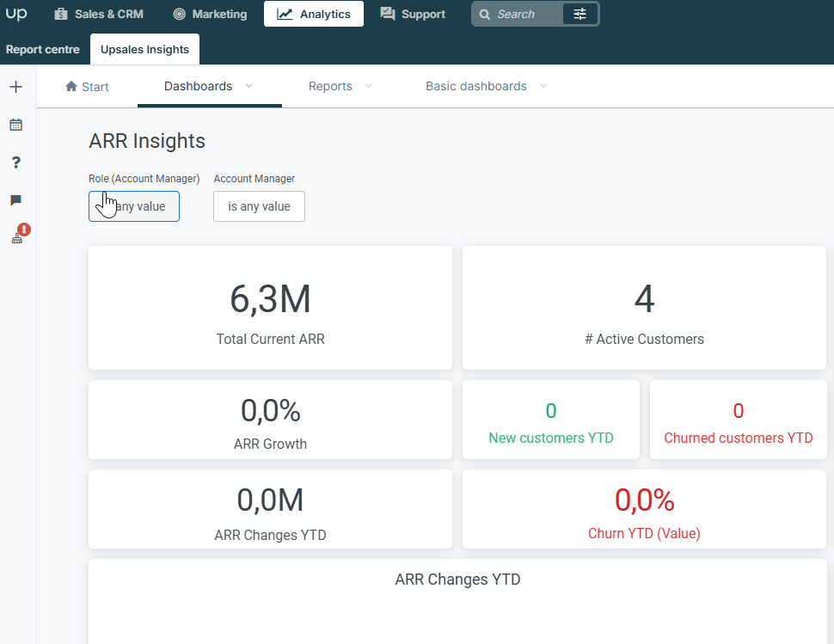Open the Sales & CRM menu
Viewport: 834px width, 644px height.
[x=99, y=14]
